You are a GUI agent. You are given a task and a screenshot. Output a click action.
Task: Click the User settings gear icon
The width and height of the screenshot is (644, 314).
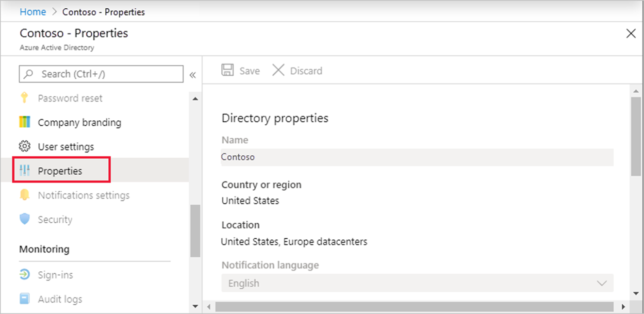click(24, 147)
